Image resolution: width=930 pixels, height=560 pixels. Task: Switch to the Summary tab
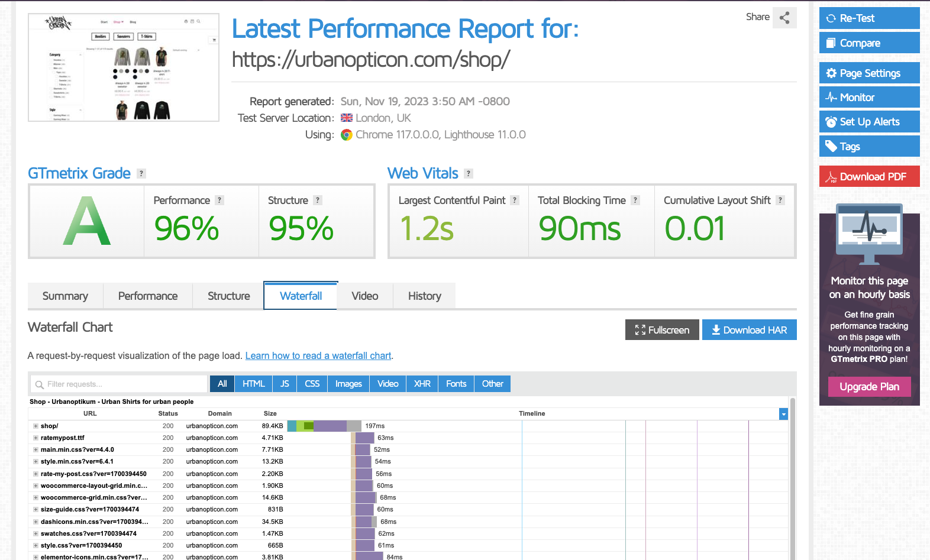pos(65,296)
